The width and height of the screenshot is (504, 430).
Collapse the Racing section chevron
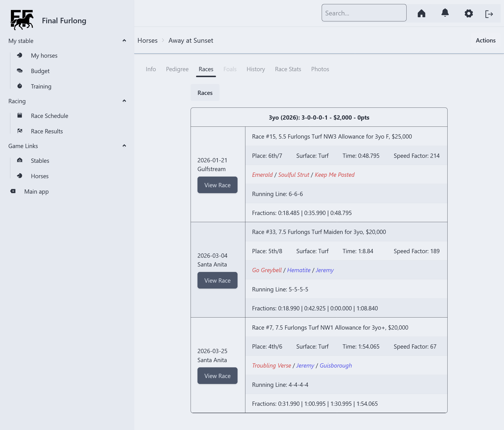point(124,101)
